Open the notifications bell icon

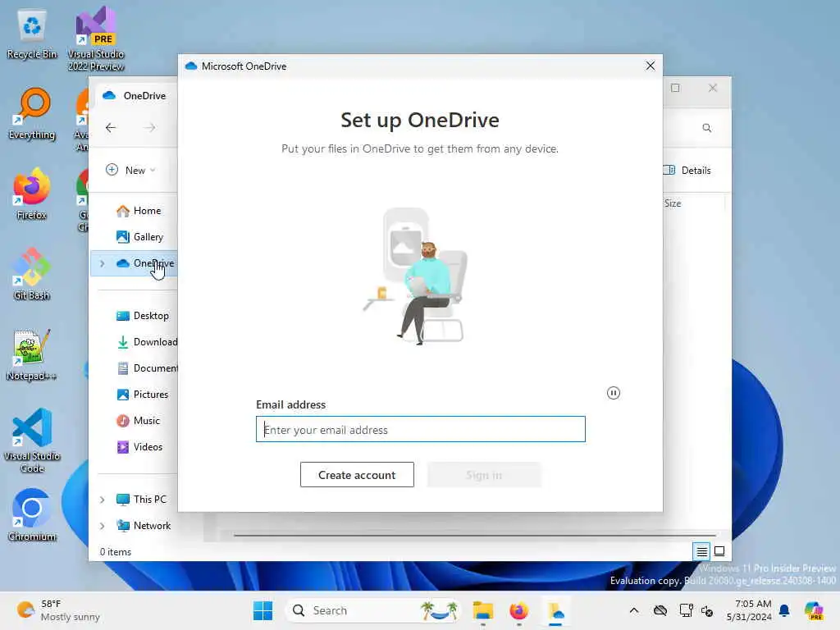[785, 610]
